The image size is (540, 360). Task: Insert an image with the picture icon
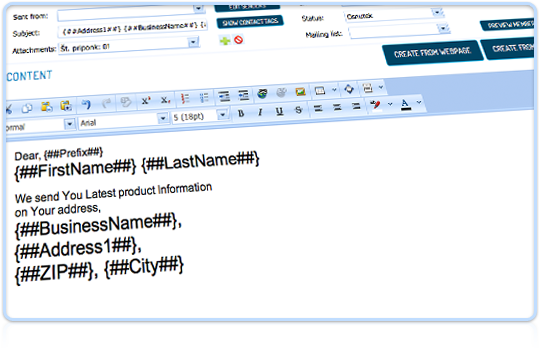pos(301,92)
